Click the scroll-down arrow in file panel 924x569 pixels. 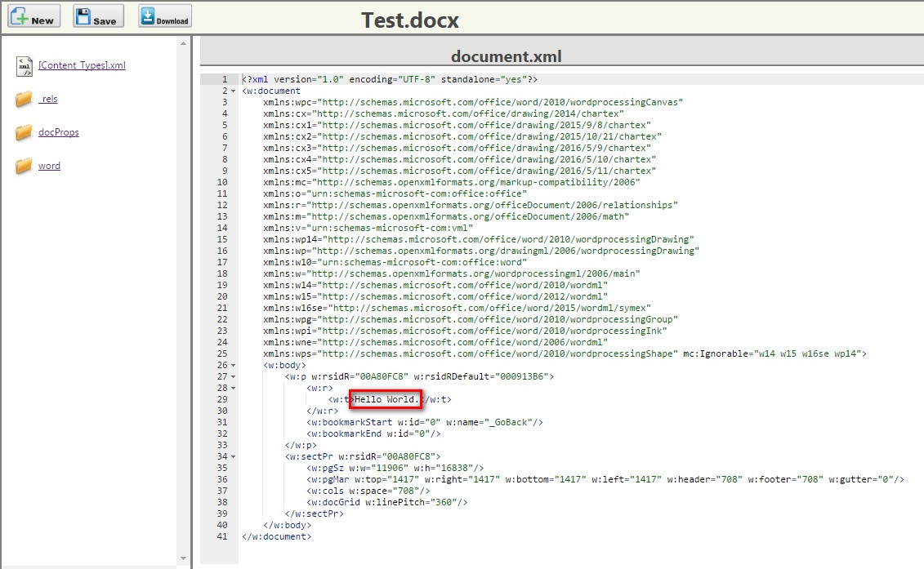(x=182, y=559)
